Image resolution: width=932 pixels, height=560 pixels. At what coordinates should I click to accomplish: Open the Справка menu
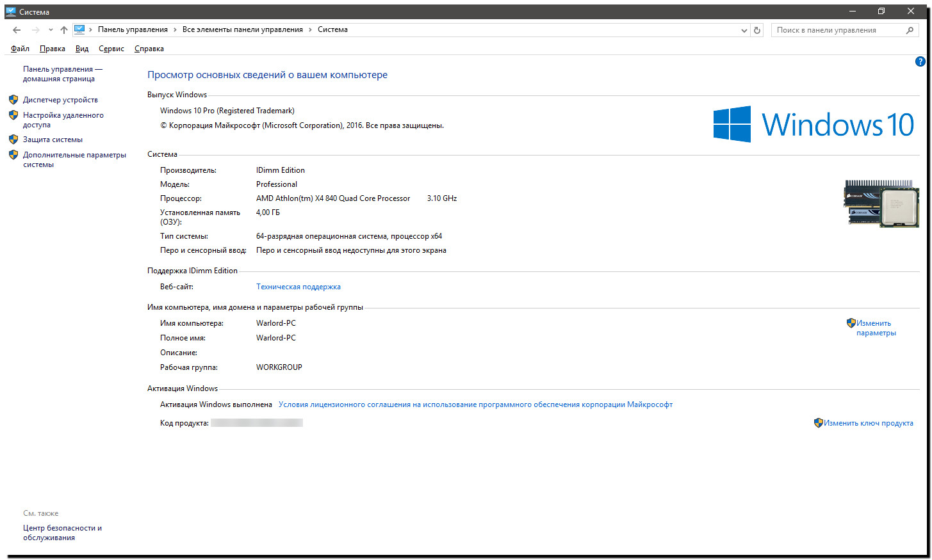(149, 49)
